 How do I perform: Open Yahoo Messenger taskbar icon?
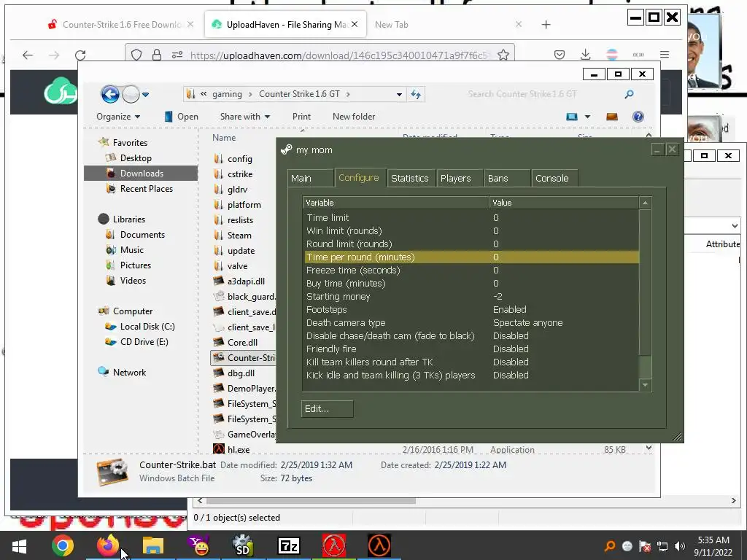coord(198,545)
